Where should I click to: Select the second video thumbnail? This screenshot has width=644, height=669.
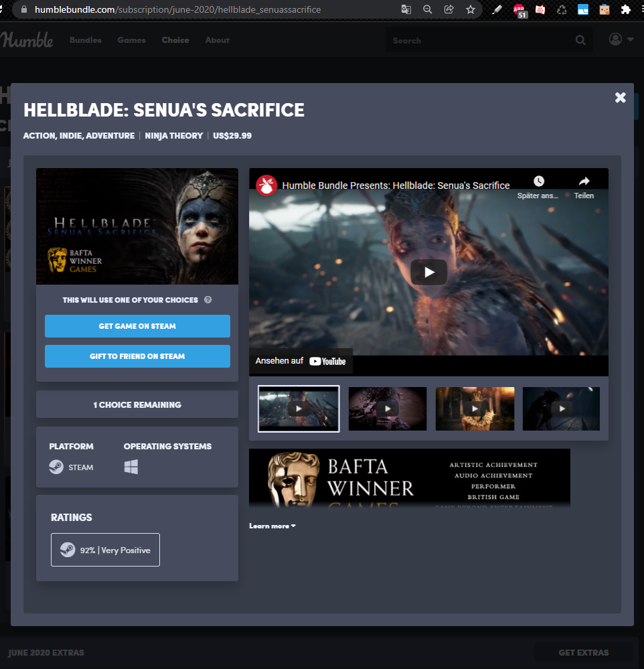point(387,408)
